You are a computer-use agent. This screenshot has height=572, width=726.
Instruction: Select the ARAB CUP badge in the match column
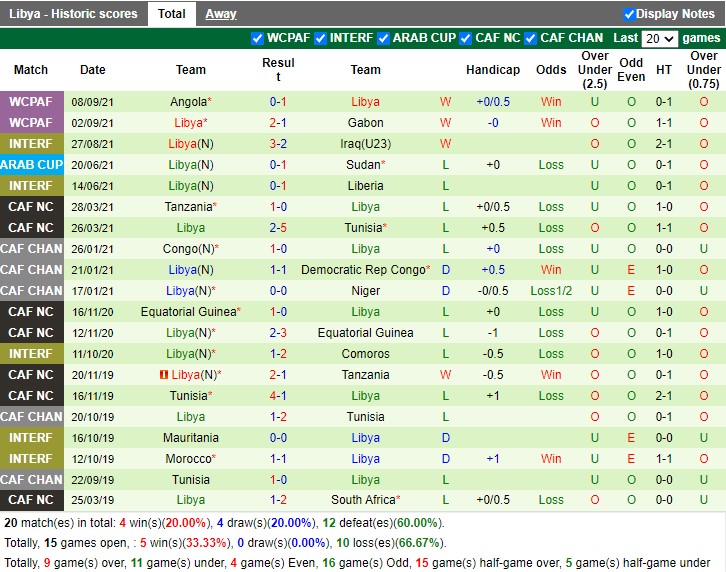tap(31, 165)
